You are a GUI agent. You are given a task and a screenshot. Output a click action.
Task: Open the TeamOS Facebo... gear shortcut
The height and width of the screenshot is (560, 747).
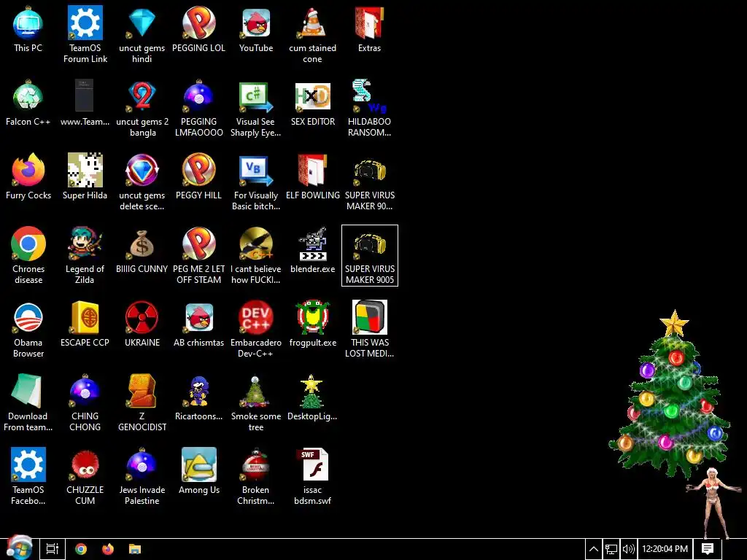tap(28, 476)
